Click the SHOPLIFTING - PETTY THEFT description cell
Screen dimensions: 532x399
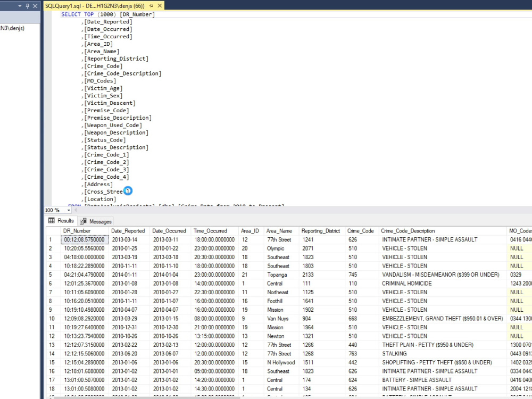[x=443, y=362]
